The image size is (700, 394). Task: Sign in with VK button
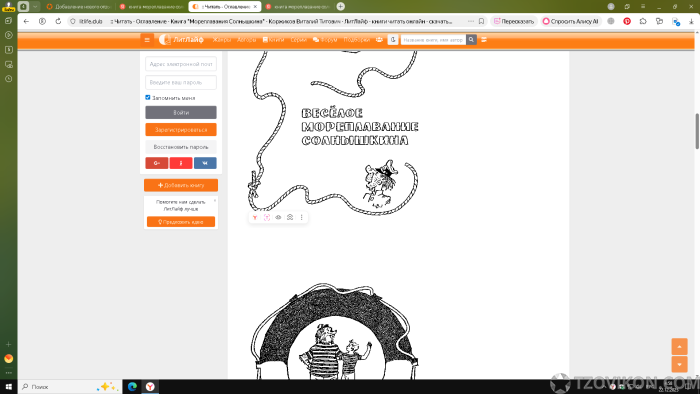coord(205,163)
